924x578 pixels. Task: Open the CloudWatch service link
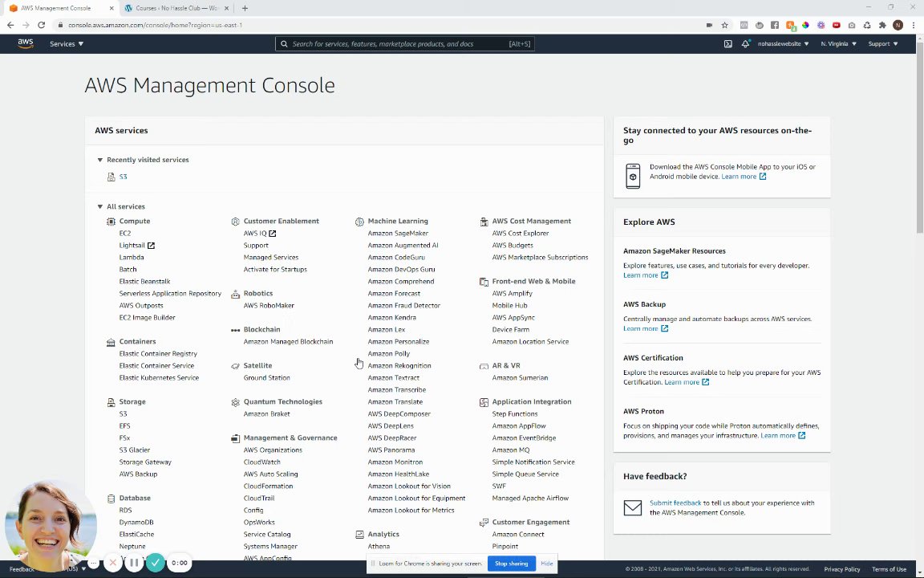(x=261, y=462)
